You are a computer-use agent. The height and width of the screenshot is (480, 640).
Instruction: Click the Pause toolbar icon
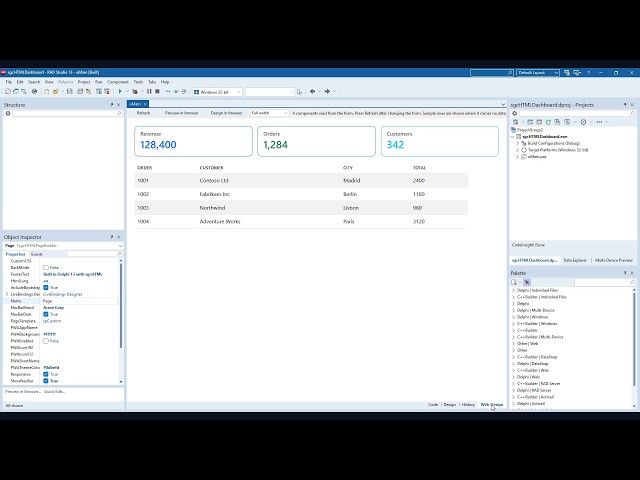coord(149,91)
